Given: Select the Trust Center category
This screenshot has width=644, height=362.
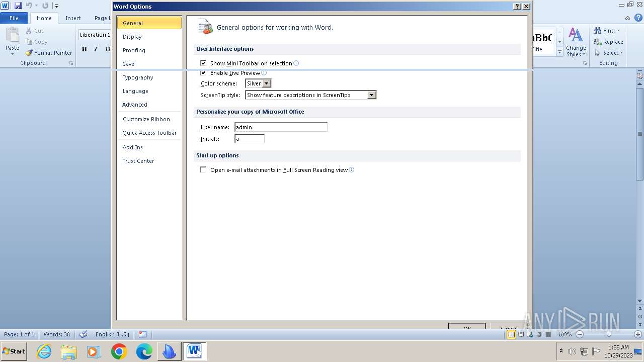Looking at the screenshot, I should point(149,161).
